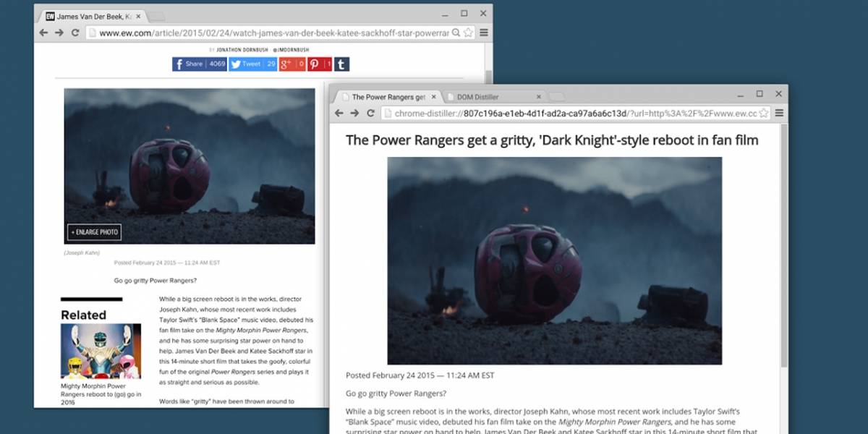This screenshot has width=868, height=434.
Task: Open Chrome menu in distiller window
Action: tap(779, 113)
